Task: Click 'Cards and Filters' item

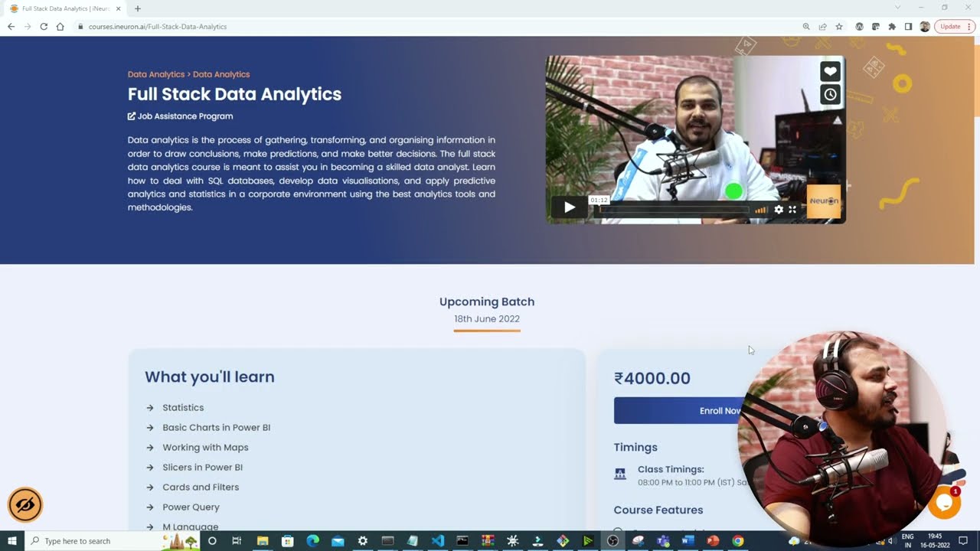Action: pyautogui.click(x=201, y=487)
